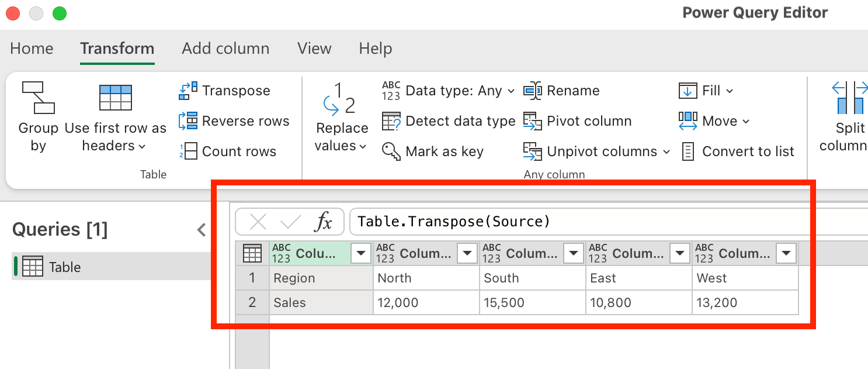Screen dimensions: 868x369
Task: Open the Help tab
Action: 376,49
